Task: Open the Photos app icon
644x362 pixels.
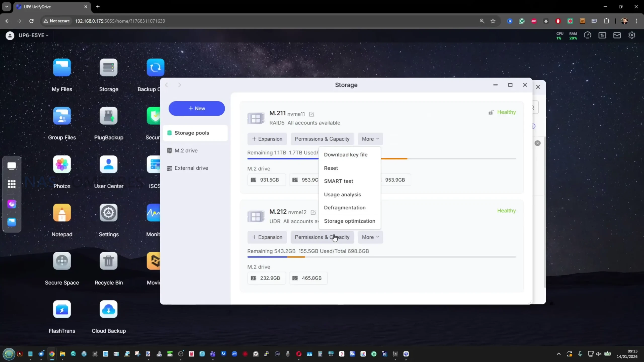Action: click(62, 164)
